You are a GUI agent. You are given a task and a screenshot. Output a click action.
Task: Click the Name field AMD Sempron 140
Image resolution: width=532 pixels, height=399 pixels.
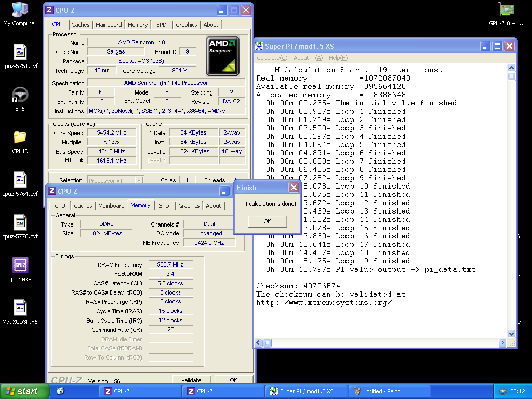141,42
